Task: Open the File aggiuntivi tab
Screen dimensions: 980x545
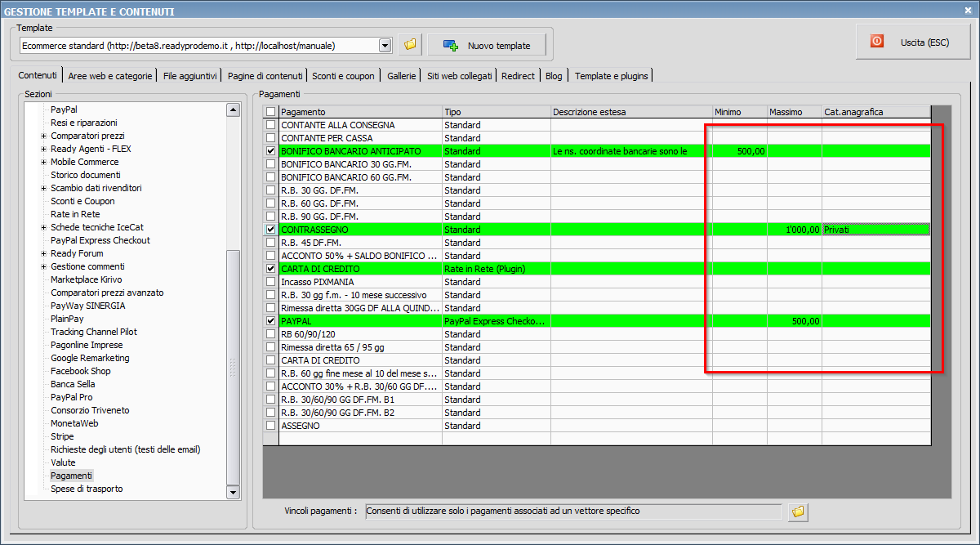Action: [x=190, y=76]
